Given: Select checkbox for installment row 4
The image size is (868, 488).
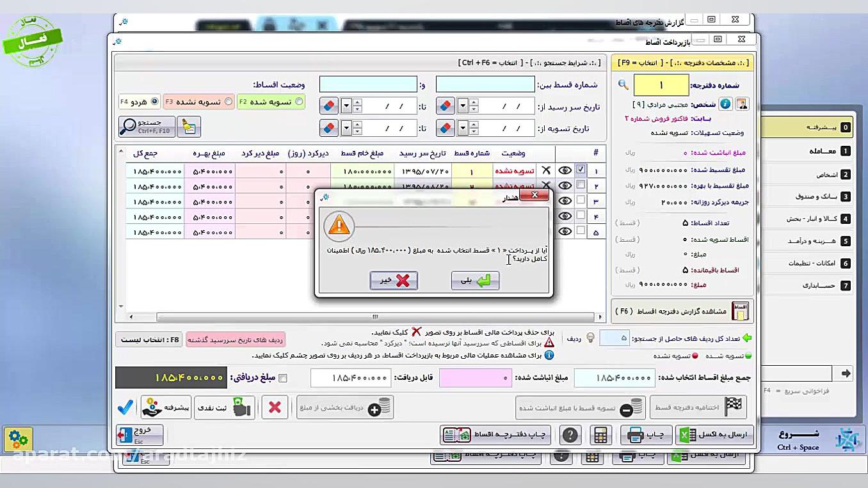Looking at the screenshot, I should click(581, 216).
